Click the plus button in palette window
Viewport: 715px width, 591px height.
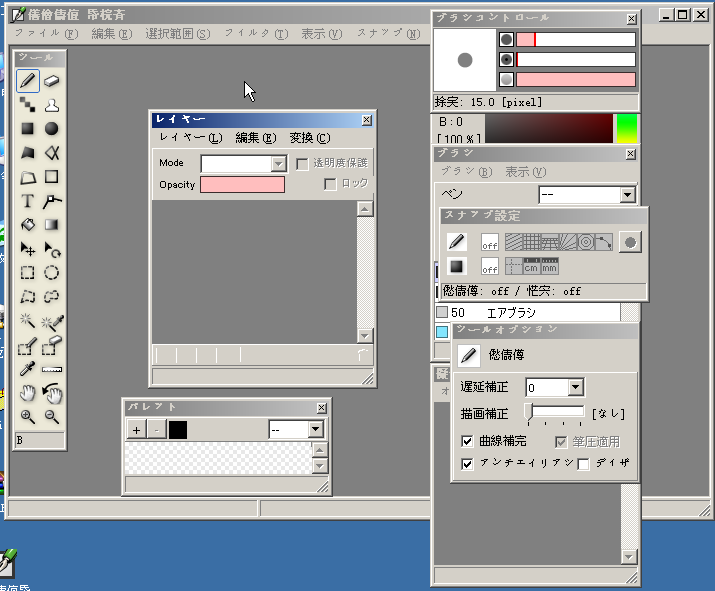[x=136, y=430]
